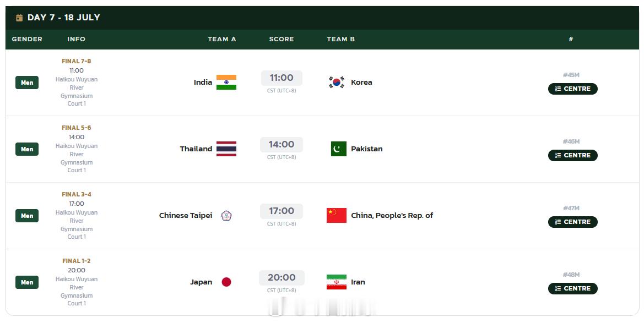Viewport: 644px width, 323px height.
Task: Click the Thailand flag icon
Action: tap(226, 149)
